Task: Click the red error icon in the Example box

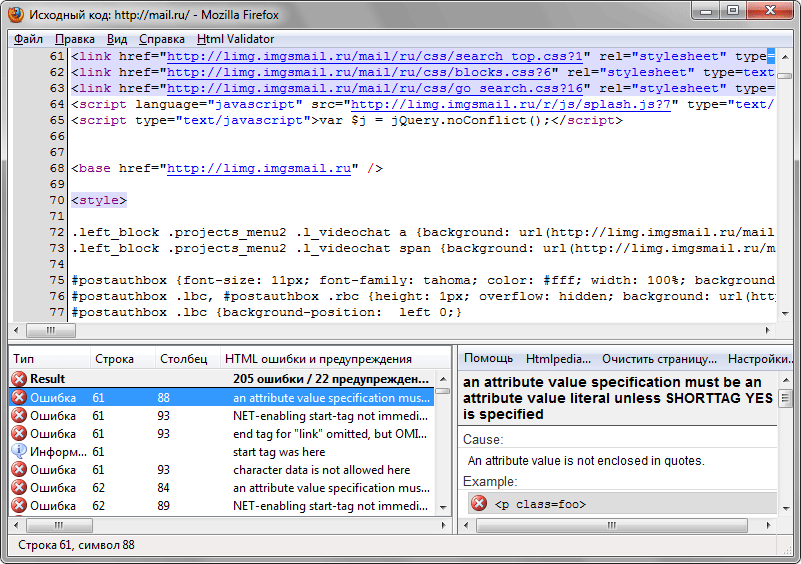Action: click(479, 504)
